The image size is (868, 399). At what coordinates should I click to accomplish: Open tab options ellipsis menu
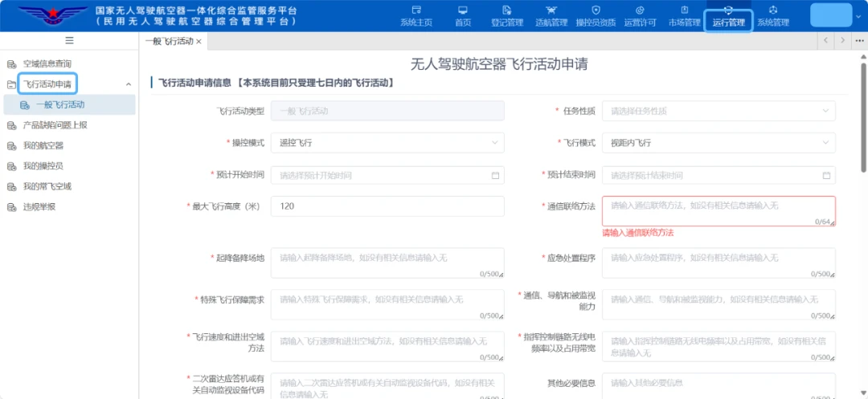pyautogui.click(x=859, y=40)
